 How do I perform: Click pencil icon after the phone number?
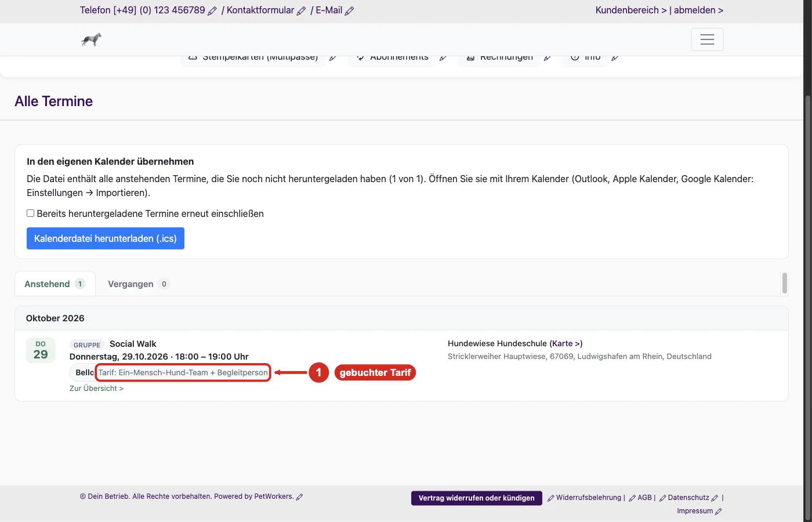pos(212,10)
